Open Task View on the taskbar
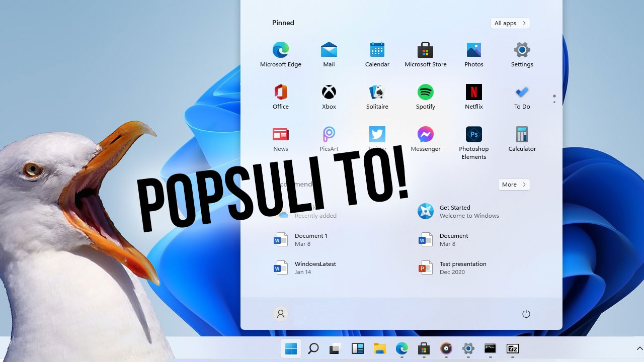 (x=335, y=348)
